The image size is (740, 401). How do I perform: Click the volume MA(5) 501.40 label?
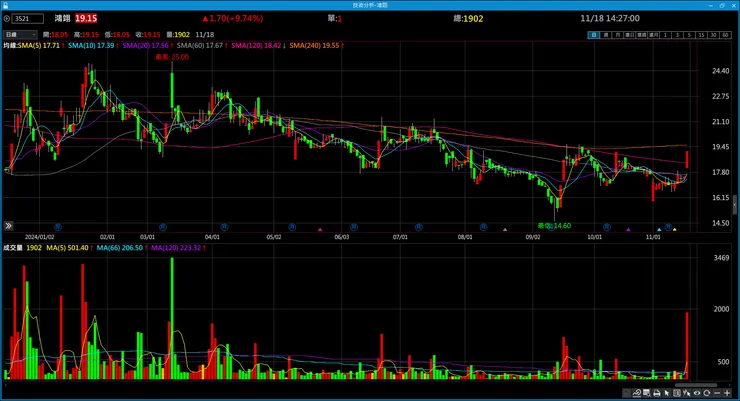pyautogui.click(x=67, y=248)
